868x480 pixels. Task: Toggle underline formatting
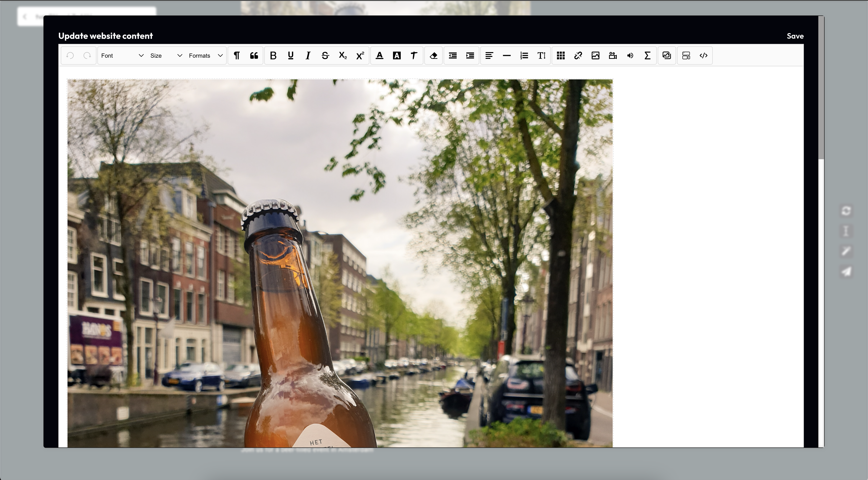(291, 56)
